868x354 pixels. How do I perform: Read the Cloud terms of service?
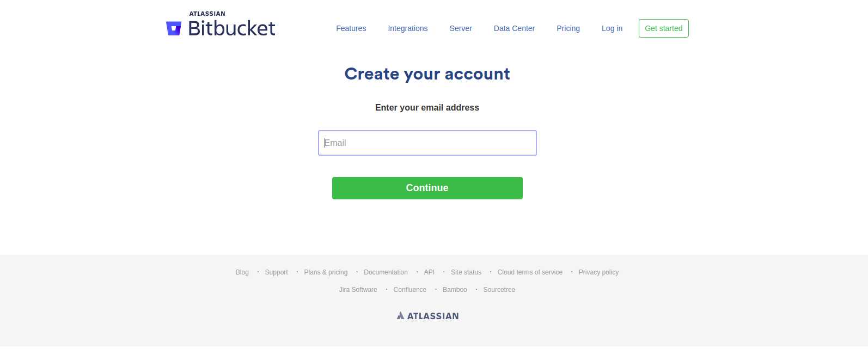[530, 272]
